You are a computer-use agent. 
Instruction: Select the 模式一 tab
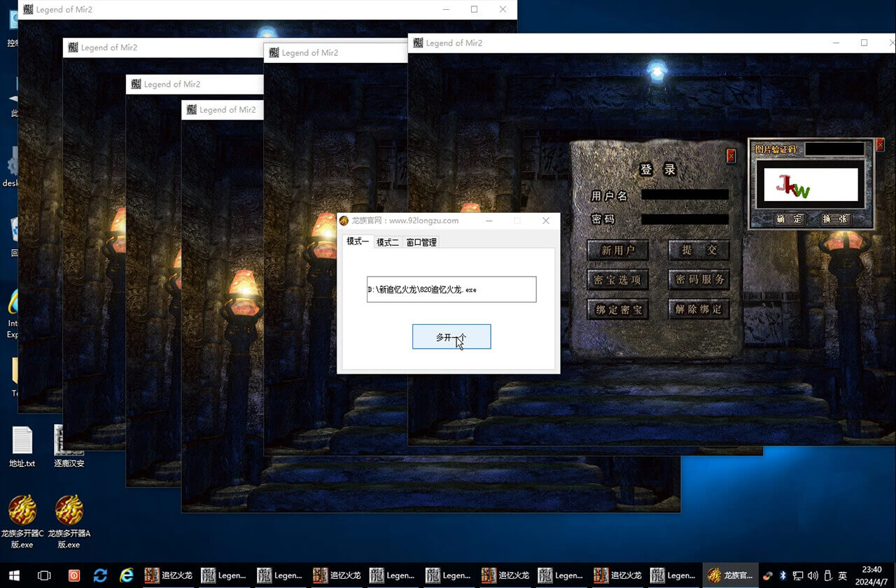(358, 241)
